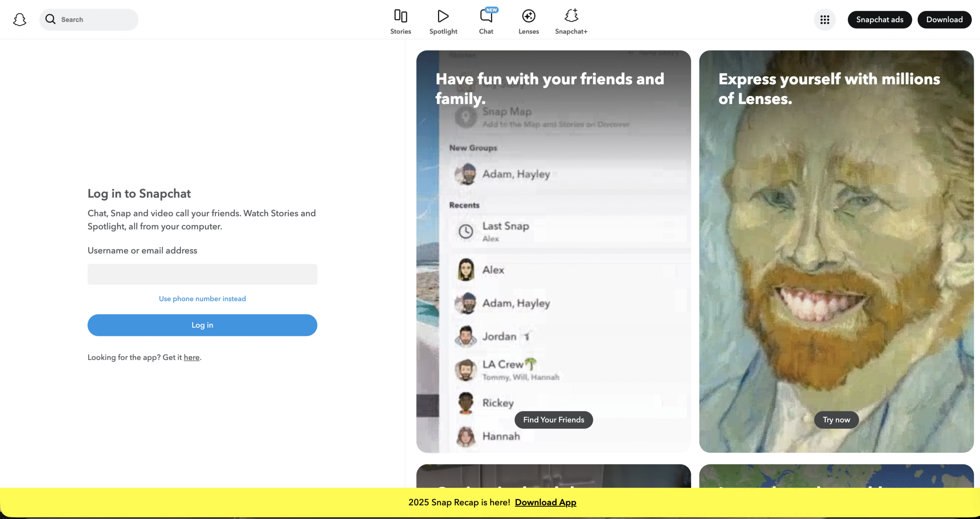Image resolution: width=980 pixels, height=519 pixels.
Task: Click the Username or email address field
Action: [x=202, y=274]
